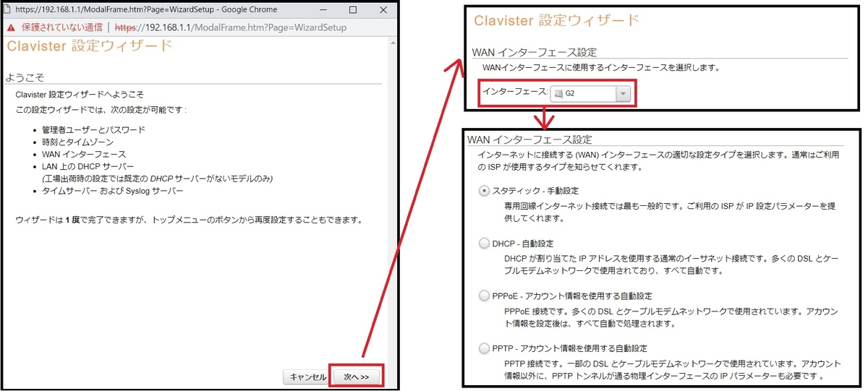Click the G2 interface icon in dropdown
Image resolution: width=868 pixels, height=391 pixels.
[558, 94]
